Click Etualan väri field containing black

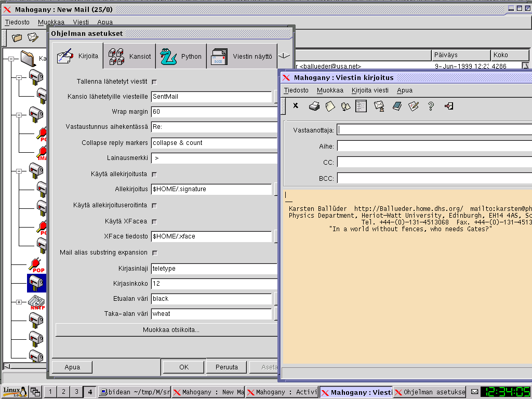[211, 299]
